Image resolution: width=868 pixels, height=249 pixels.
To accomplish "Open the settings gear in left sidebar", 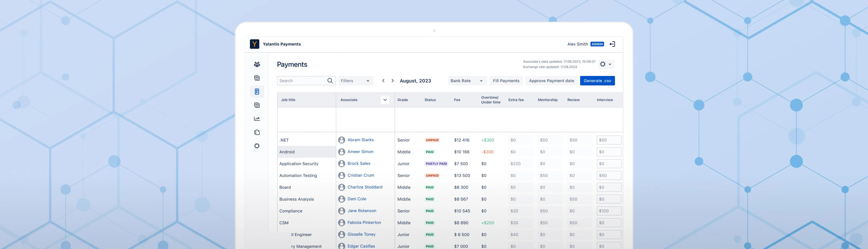I will [x=257, y=146].
